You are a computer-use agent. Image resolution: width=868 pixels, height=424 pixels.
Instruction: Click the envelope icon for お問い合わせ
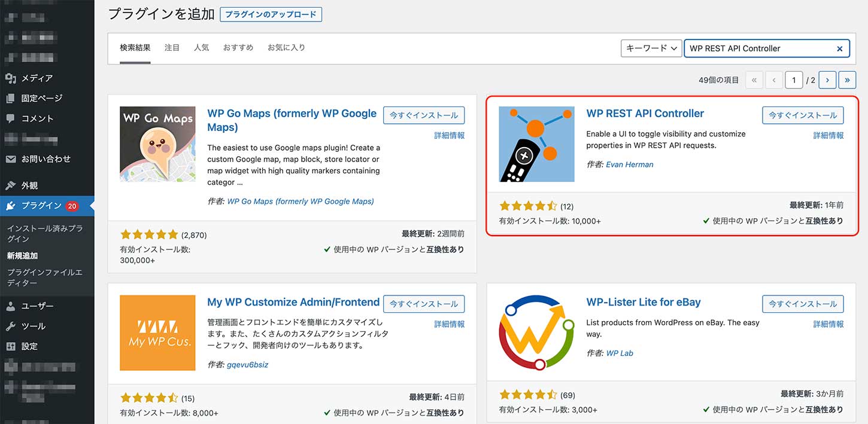[10, 159]
